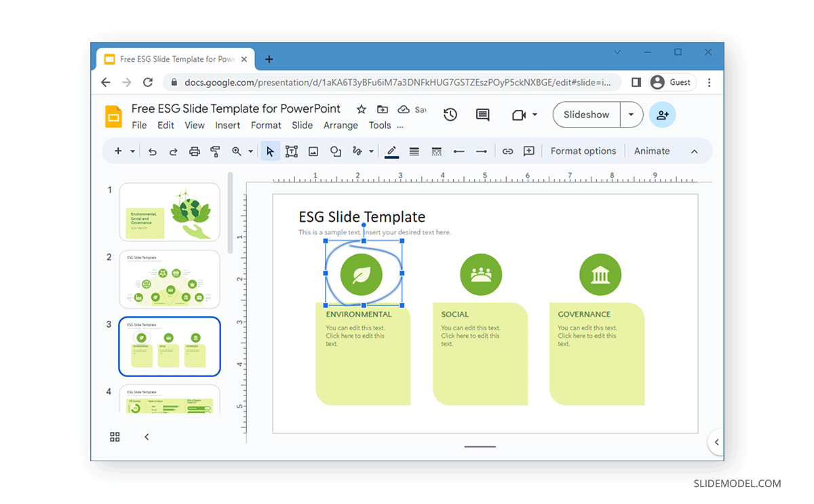The image size is (814, 504).
Task: Collapse the filmstrip with left chevron
Action: pyautogui.click(x=147, y=437)
